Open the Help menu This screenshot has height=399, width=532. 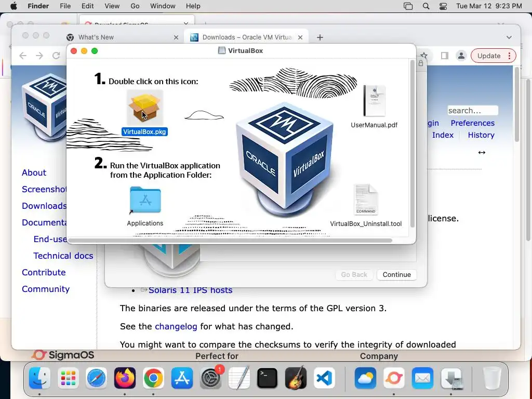[193, 6]
